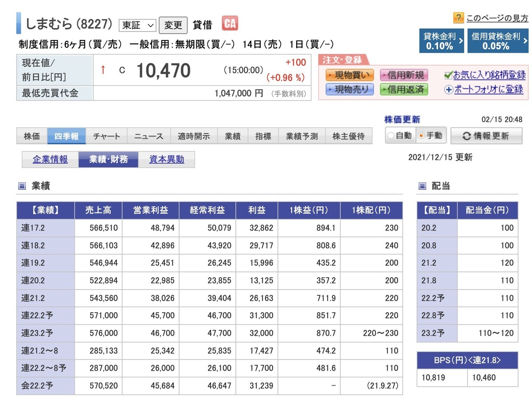Click the 信用返済 order button
This screenshot has height=408, width=532.
(x=404, y=89)
